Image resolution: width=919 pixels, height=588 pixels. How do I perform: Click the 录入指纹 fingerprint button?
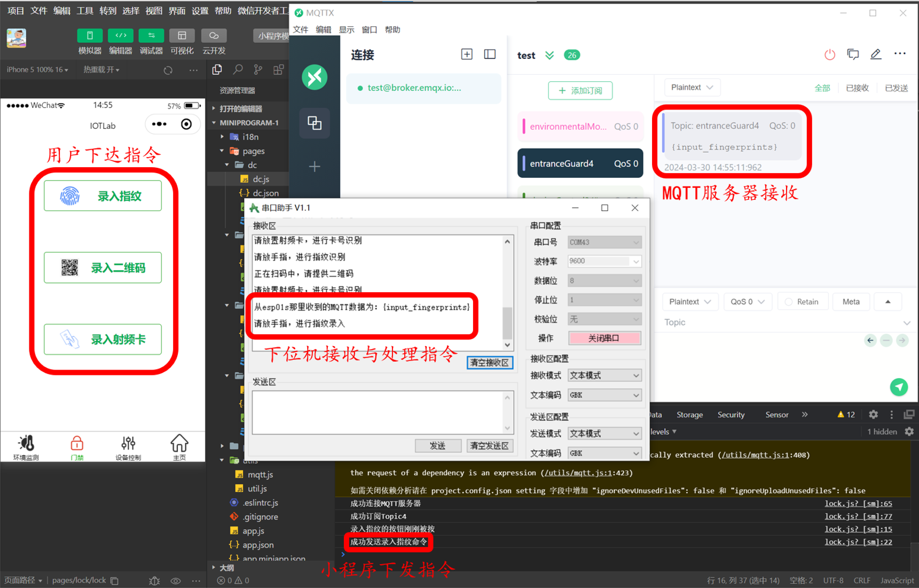tap(103, 196)
